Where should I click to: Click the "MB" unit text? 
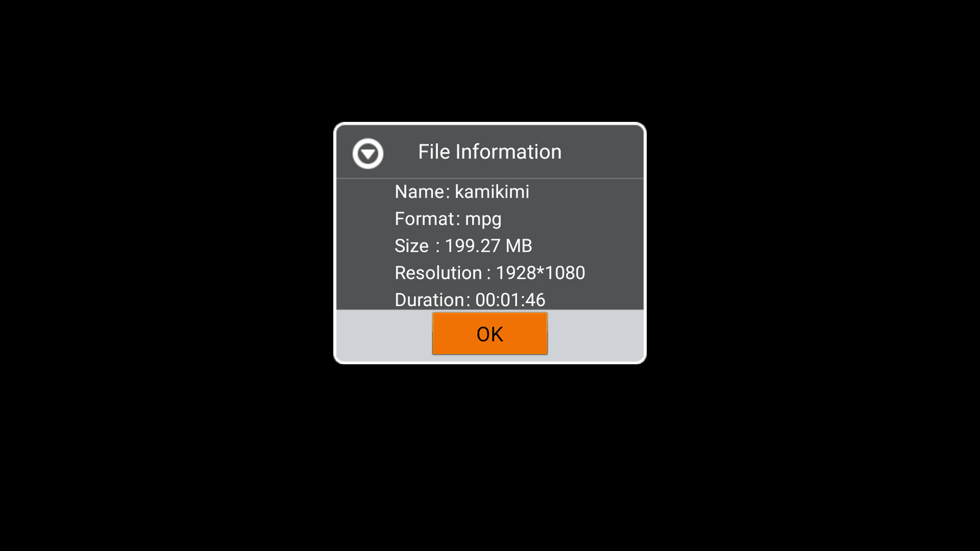[x=519, y=246]
